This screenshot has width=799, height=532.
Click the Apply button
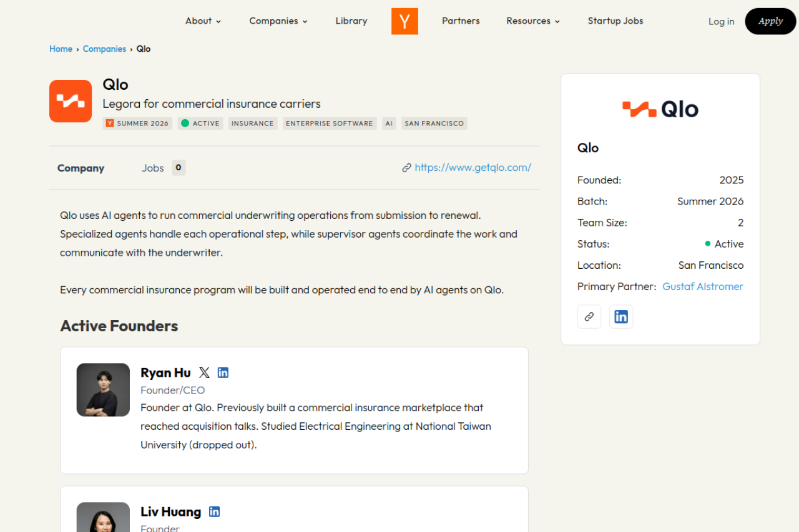pos(770,21)
